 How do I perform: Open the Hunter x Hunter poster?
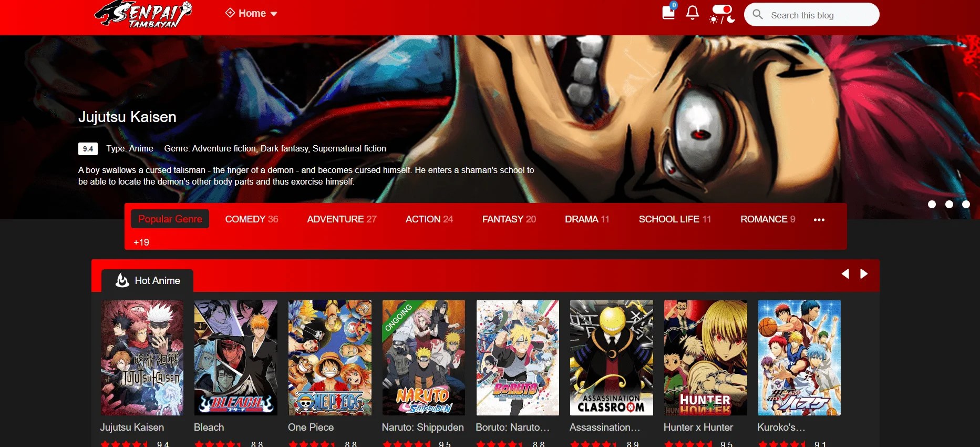(x=705, y=358)
